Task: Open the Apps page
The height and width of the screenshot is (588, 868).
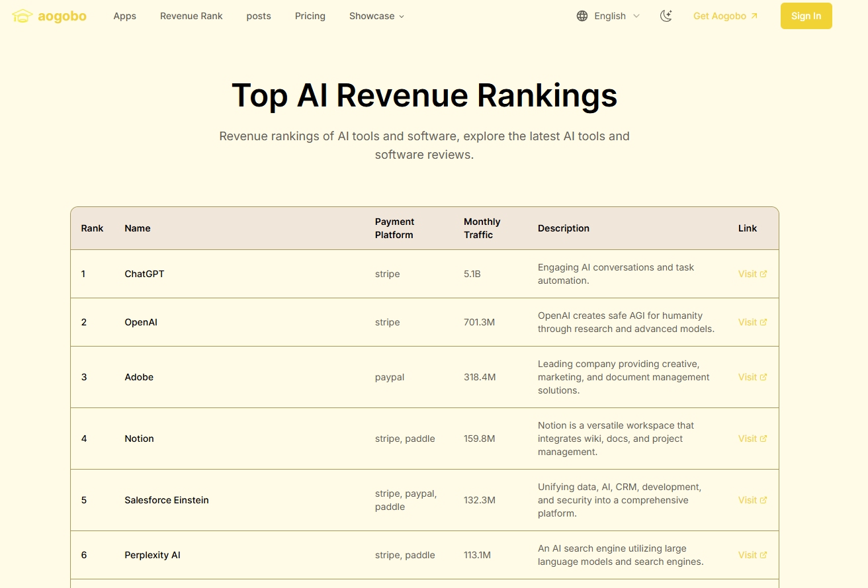Action: tap(125, 16)
